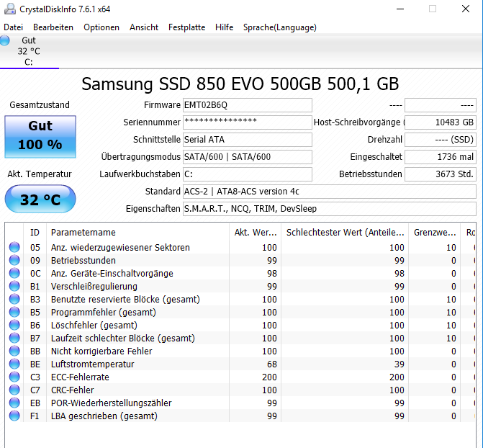Open the Hilfe menu
The image size is (483, 448).
click(x=225, y=27)
